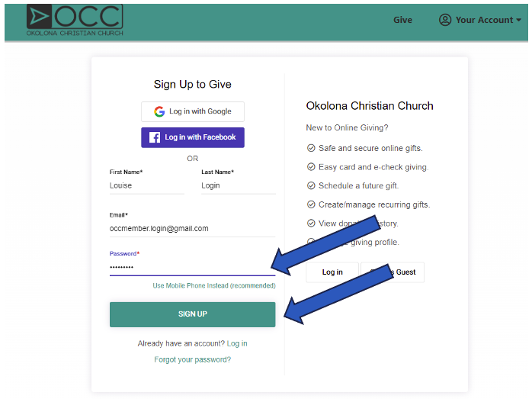Click the OCC Okolona Christian Church logo
This screenshot has height=399, width=532.
(75, 20)
